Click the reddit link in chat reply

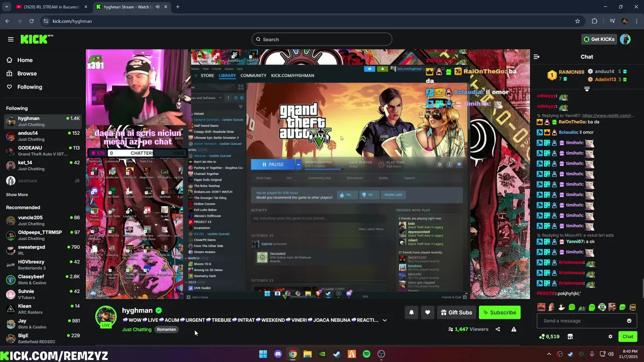(x=608, y=116)
